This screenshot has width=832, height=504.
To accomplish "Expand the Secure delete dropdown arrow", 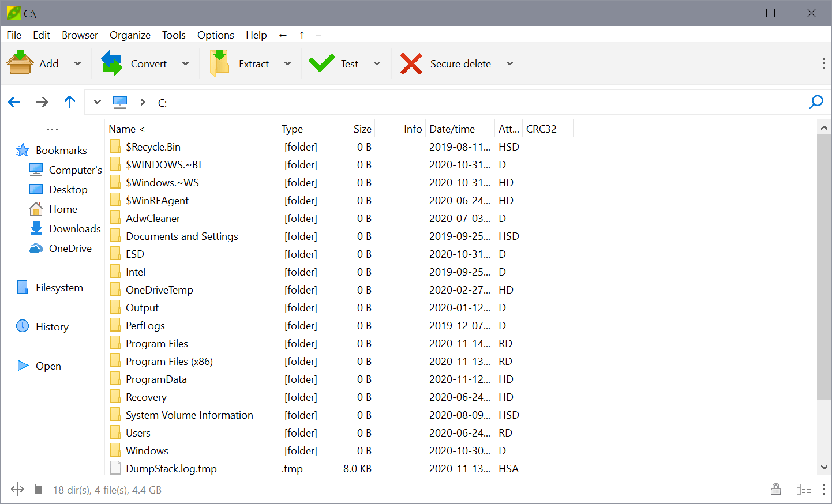I will click(510, 63).
